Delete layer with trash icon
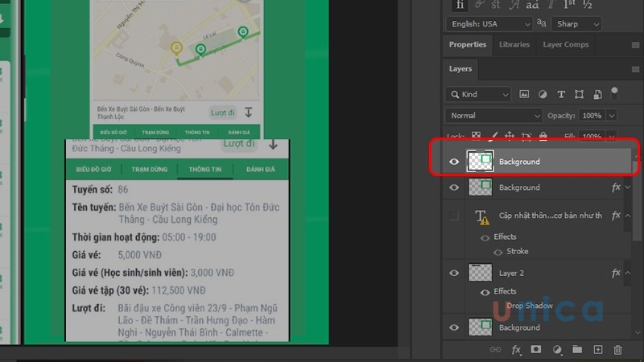Image resolution: width=644 pixels, height=362 pixels. click(617, 350)
